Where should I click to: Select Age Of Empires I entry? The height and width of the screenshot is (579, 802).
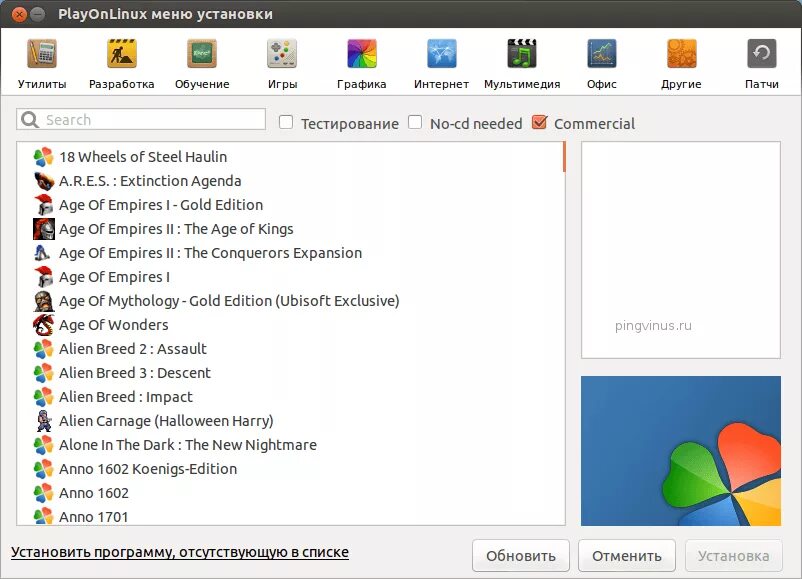[114, 277]
